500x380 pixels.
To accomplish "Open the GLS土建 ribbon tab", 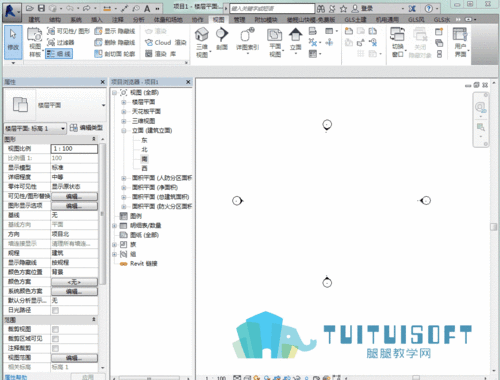I will [355, 20].
